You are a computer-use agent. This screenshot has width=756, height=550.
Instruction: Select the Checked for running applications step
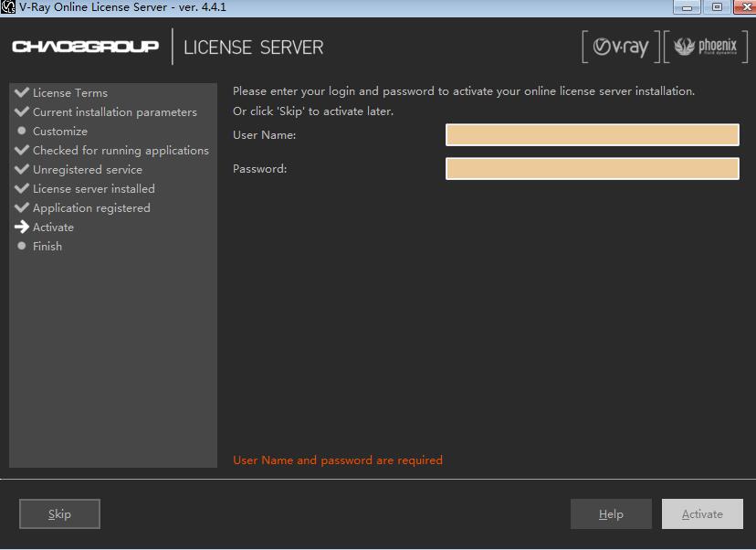pos(121,151)
